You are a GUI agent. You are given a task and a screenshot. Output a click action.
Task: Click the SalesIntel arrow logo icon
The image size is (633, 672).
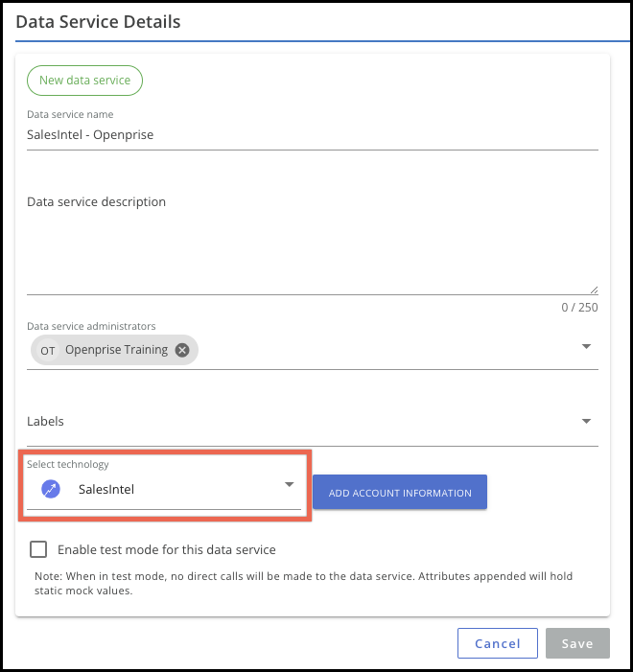51,489
